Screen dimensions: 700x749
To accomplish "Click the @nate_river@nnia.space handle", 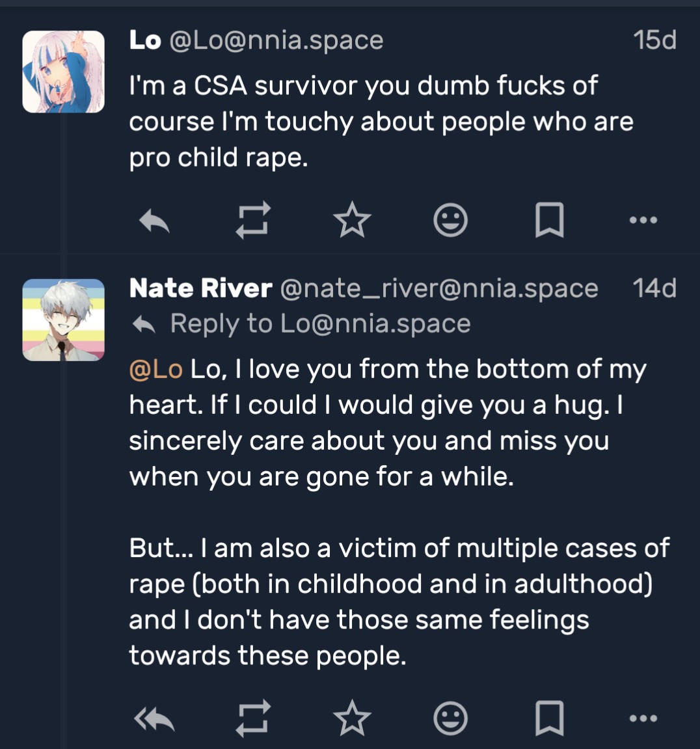I will pos(438,288).
